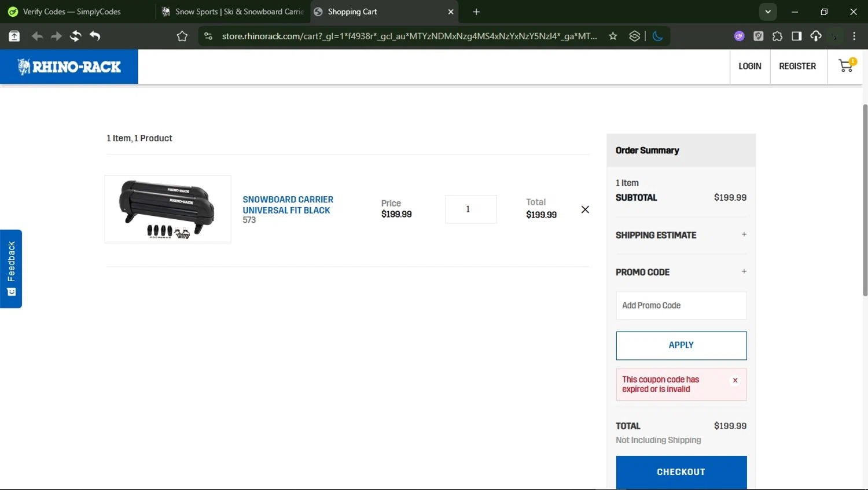The image size is (868, 490).
Task: Toggle the night mode moon icon
Action: coord(657,36)
